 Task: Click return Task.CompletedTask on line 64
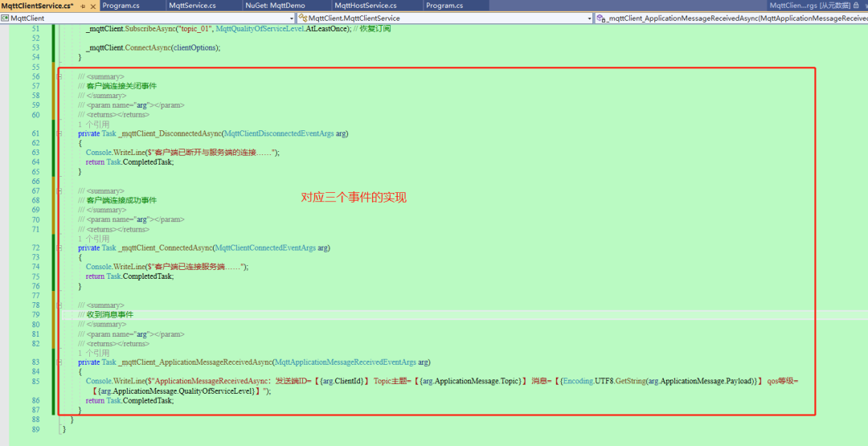tap(129, 162)
